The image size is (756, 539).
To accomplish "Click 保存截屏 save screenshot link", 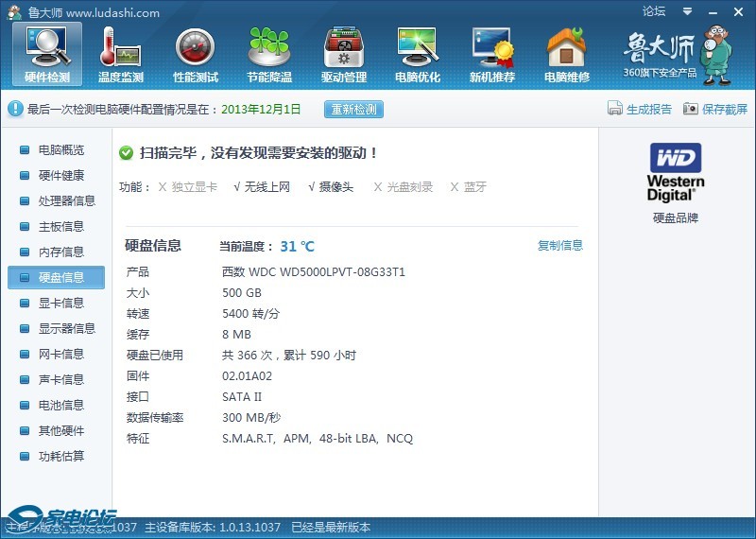I will (725, 109).
